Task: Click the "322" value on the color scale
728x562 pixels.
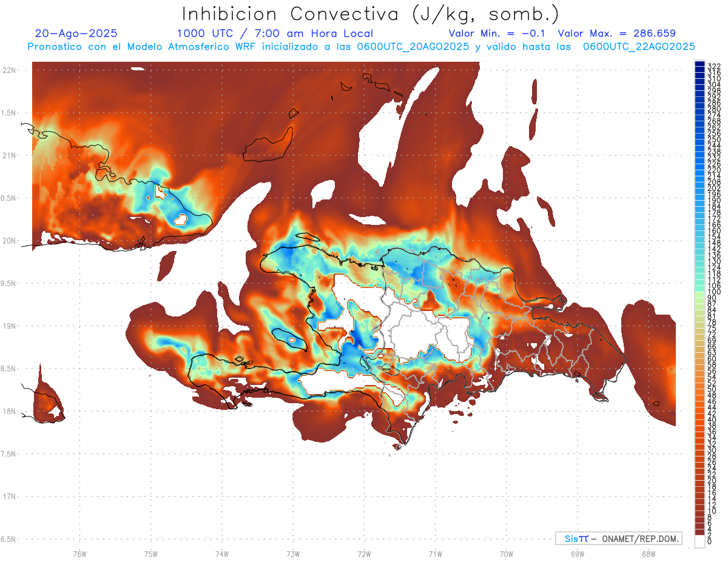Action: (x=713, y=65)
